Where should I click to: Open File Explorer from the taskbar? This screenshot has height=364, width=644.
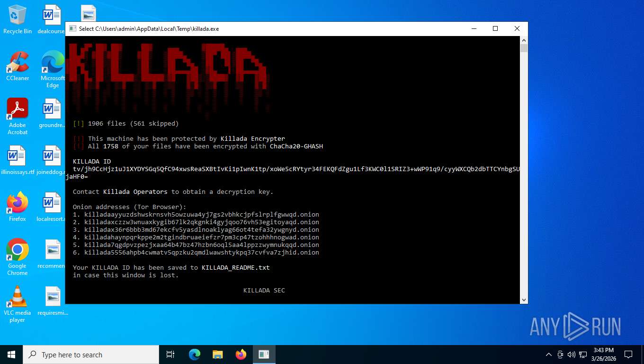click(x=218, y=355)
